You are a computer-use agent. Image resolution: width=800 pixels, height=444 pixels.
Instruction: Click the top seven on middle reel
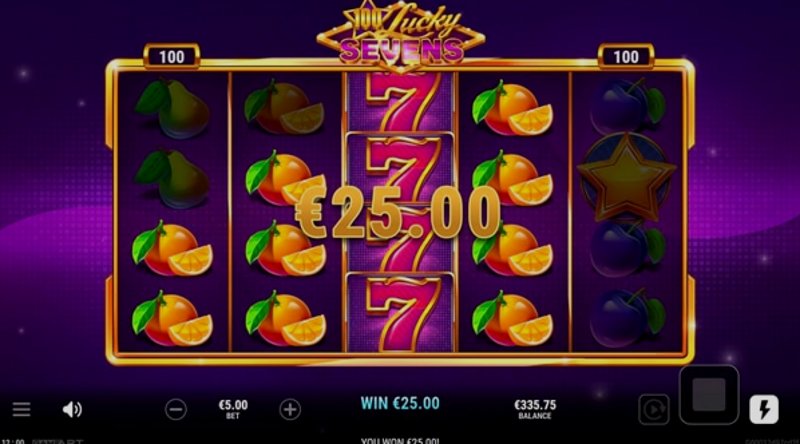coord(400,102)
